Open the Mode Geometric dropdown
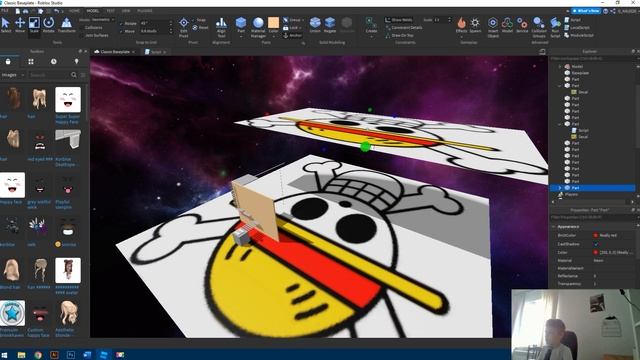The width and height of the screenshot is (640, 360). pos(102,20)
